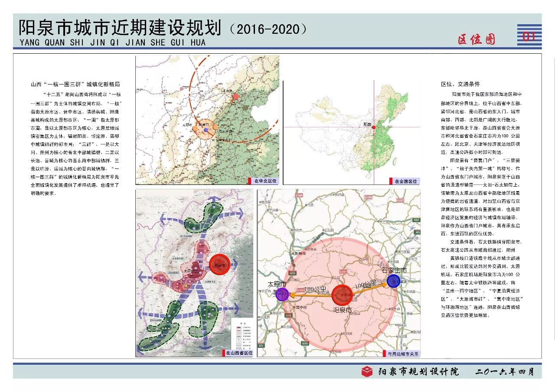Click red 阳泉市 circle on surrounding-cities map
Image resolution: width=555 pixels, height=392 pixels.
point(343,295)
